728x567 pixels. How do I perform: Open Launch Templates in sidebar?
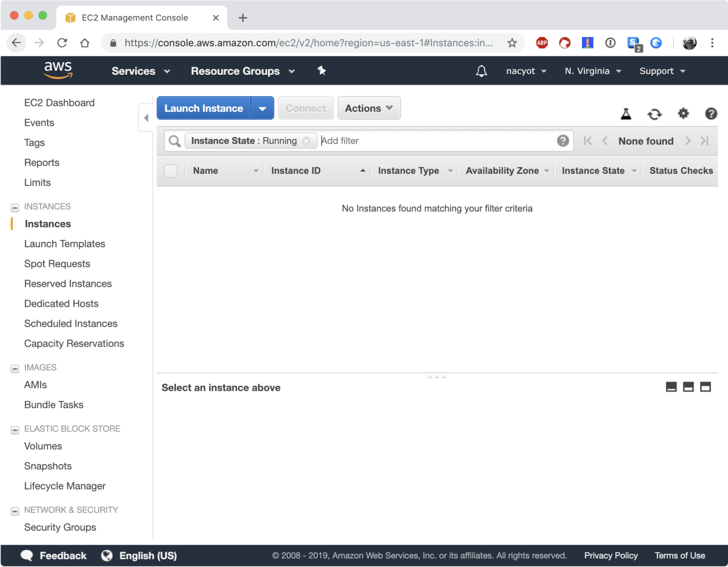[65, 244]
